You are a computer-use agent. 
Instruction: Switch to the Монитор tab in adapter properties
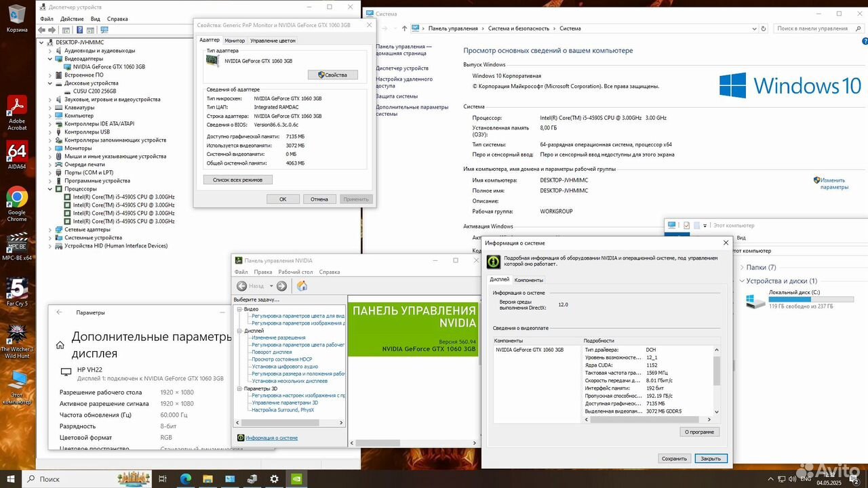[235, 41]
